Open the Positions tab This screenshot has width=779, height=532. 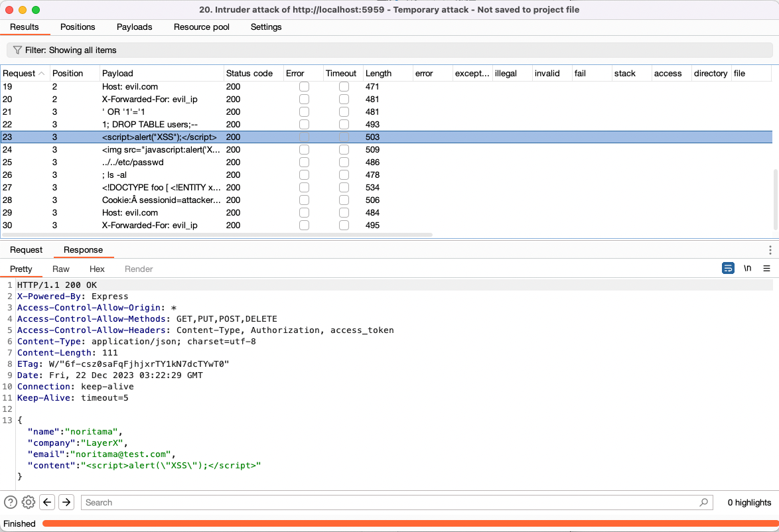coord(78,27)
